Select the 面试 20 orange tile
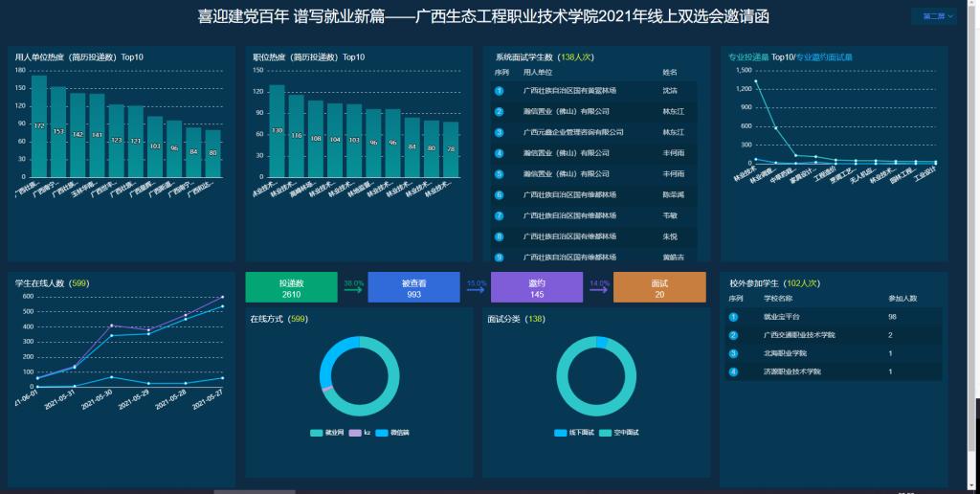The height and width of the screenshot is (494, 980). [658, 288]
